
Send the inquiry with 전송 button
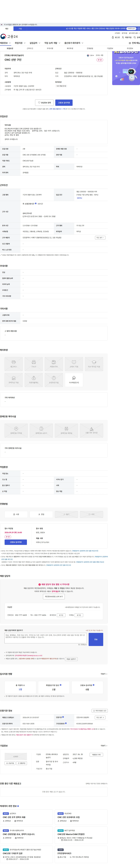[96, 639]
